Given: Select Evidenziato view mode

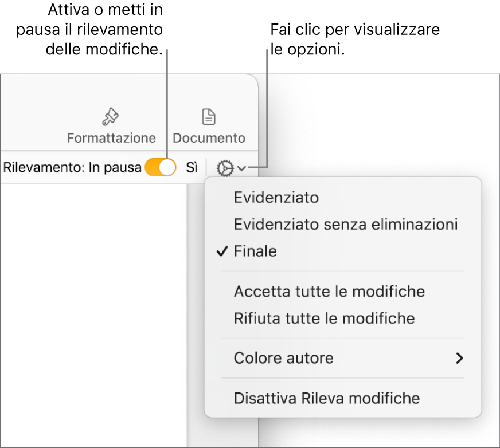Looking at the screenshot, I should pos(276,198).
